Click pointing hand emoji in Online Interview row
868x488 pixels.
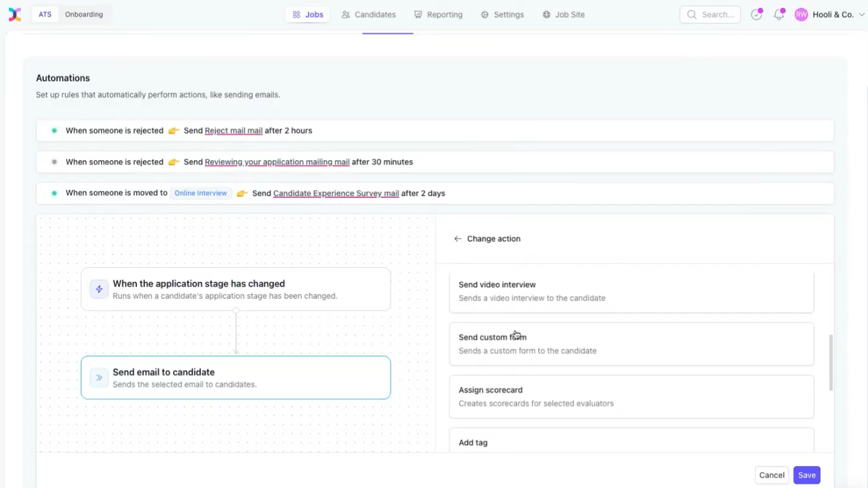click(242, 193)
